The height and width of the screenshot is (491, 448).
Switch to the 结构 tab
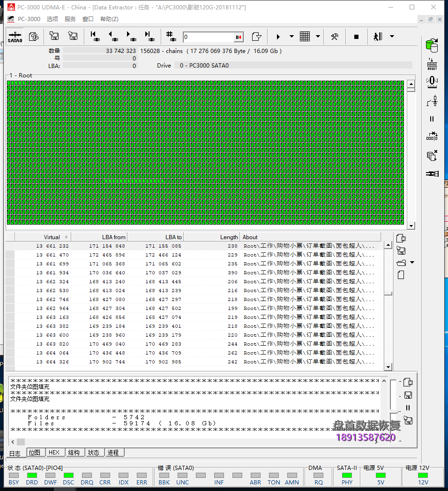(x=74, y=453)
